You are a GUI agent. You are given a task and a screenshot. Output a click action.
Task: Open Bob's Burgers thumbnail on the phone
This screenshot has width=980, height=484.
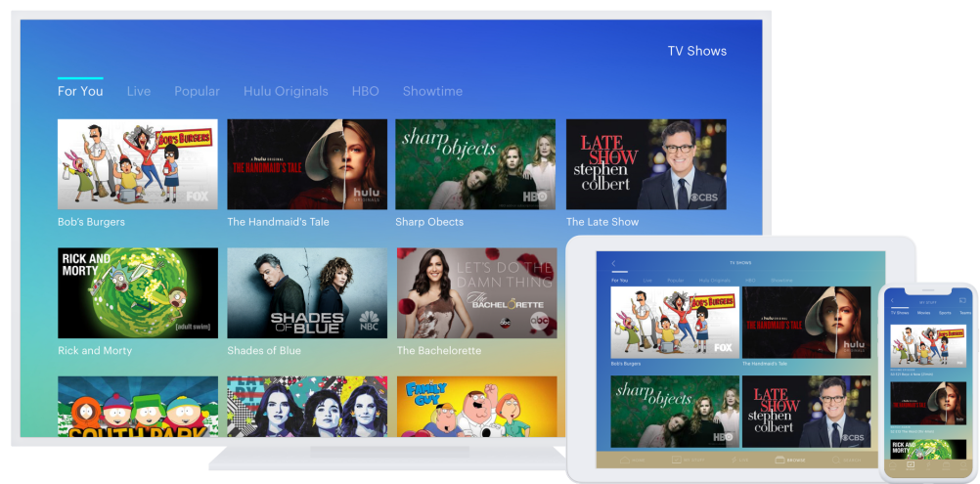tap(928, 346)
